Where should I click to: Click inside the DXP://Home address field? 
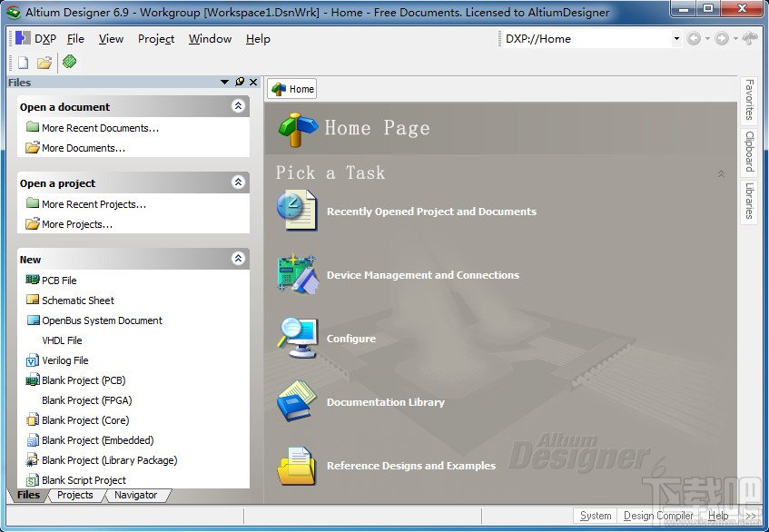coord(588,39)
